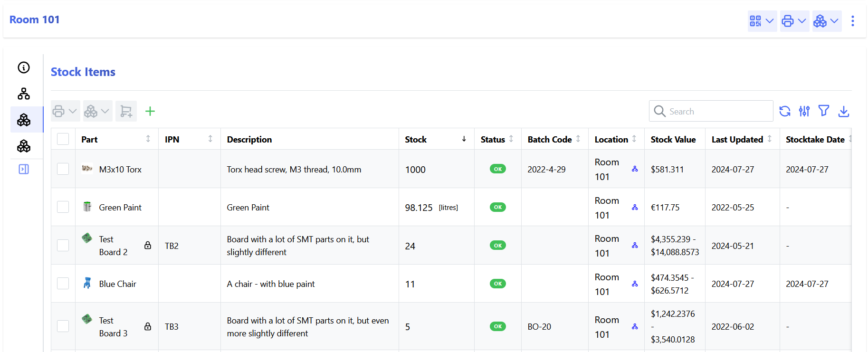Click the table filter funnel icon
868x352 pixels.
pyautogui.click(x=824, y=111)
